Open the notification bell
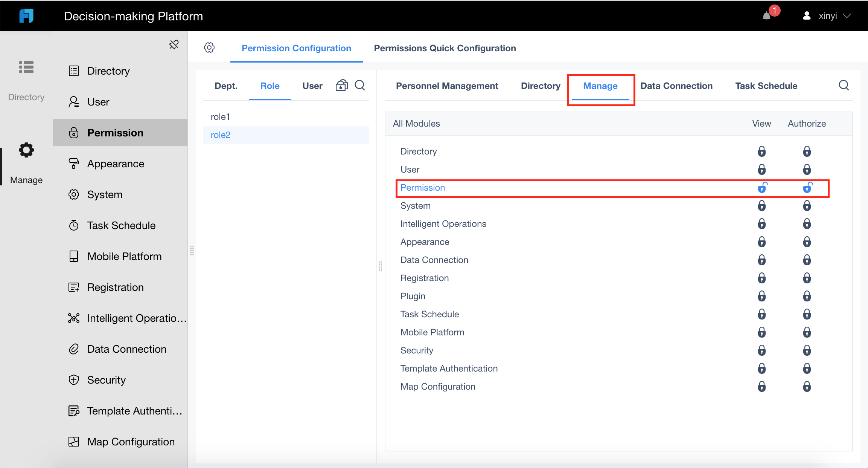Screen dimensions: 868x468 [x=766, y=16]
